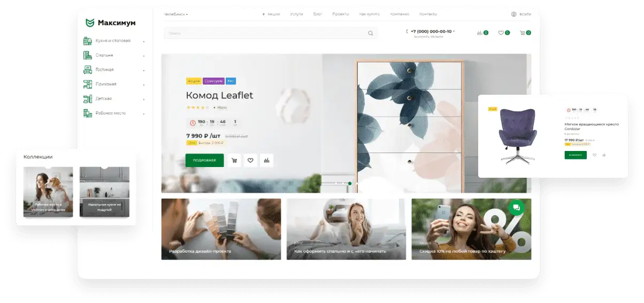The height and width of the screenshot is (303, 644).
Task: Expand the Кухня и столовая category
Action: click(x=144, y=41)
